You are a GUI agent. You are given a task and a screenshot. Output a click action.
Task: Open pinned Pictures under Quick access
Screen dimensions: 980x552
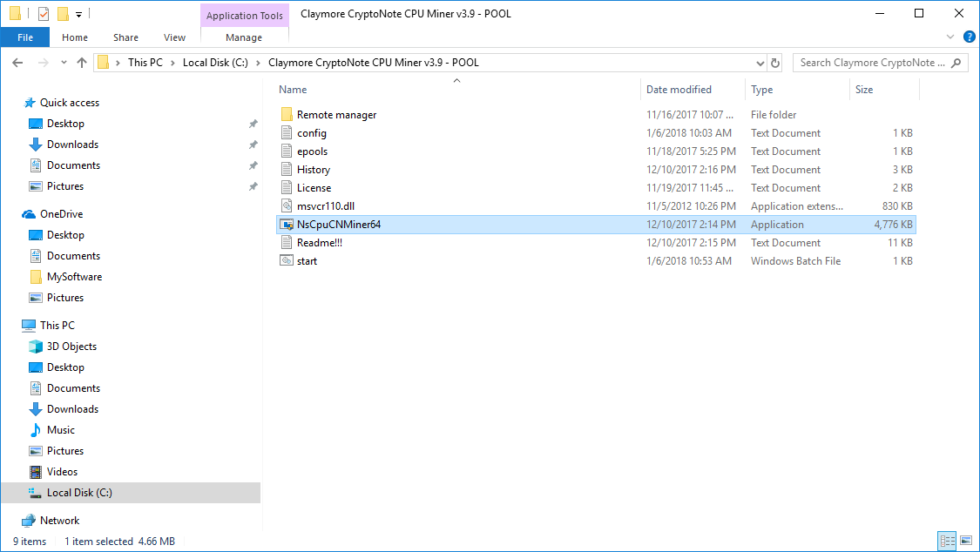tap(65, 186)
